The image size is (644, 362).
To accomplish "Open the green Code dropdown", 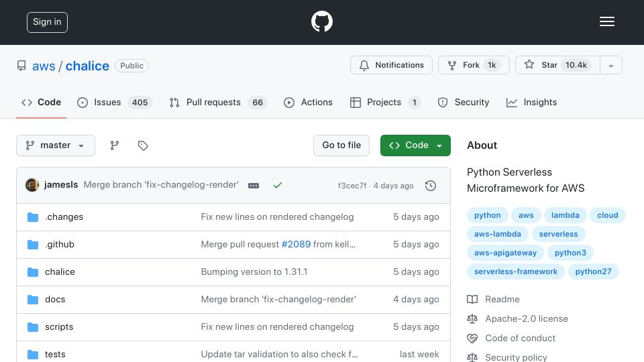I will (x=415, y=145).
